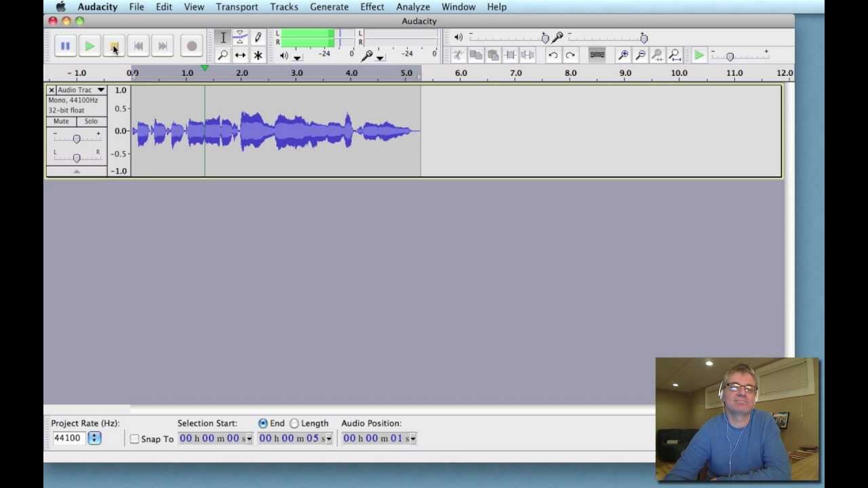Close the audio track with X
This screenshot has width=868, height=488.
coord(52,90)
